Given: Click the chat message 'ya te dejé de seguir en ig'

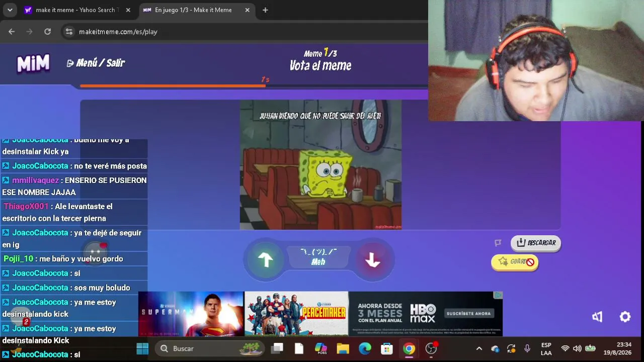Looking at the screenshot, I should pyautogui.click(x=72, y=239).
